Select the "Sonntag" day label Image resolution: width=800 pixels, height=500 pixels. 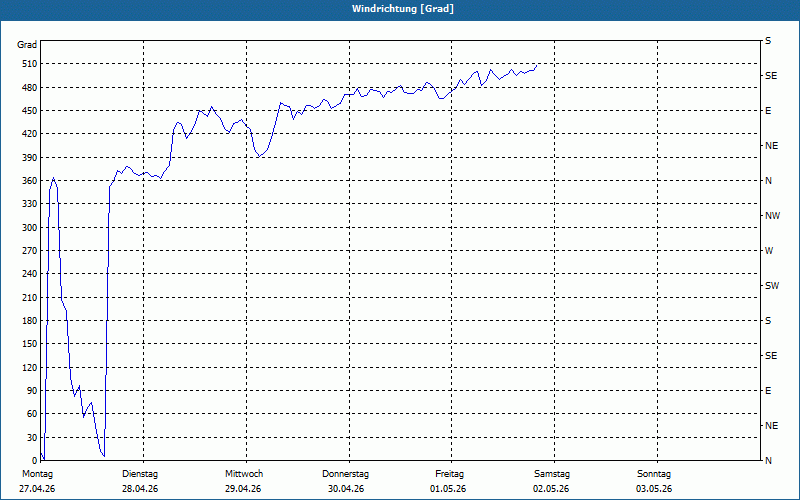654,474
